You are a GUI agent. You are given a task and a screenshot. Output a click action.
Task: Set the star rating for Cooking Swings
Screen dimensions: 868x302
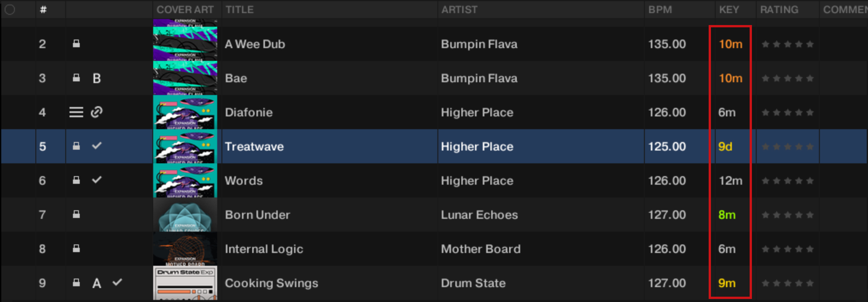click(x=787, y=283)
